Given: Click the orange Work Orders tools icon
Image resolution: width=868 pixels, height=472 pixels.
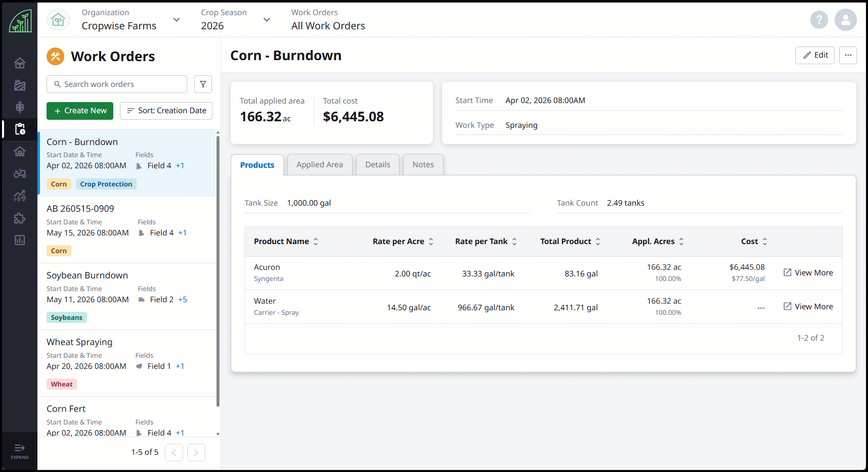Looking at the screenshot, I should (x=56, y=56).
